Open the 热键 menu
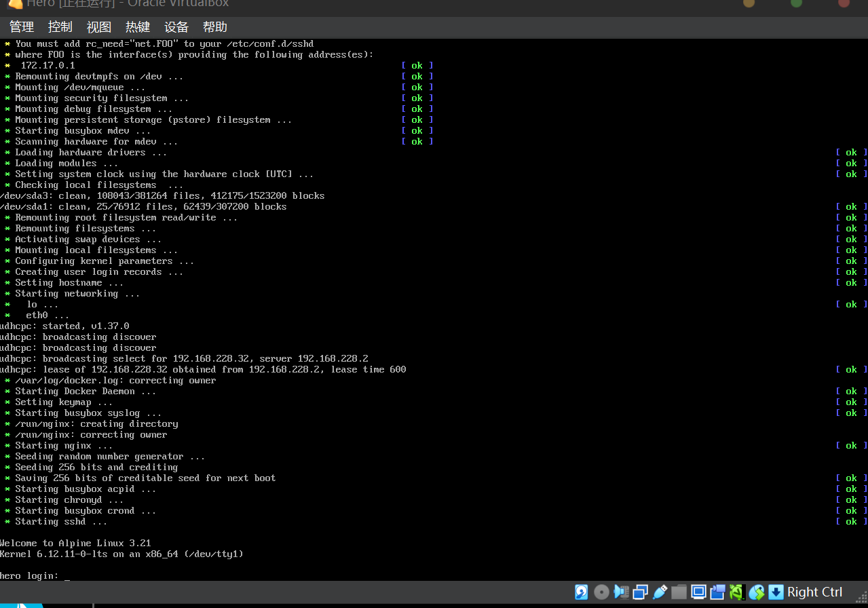This screenshot has height=608, width=868. point(138,27)
